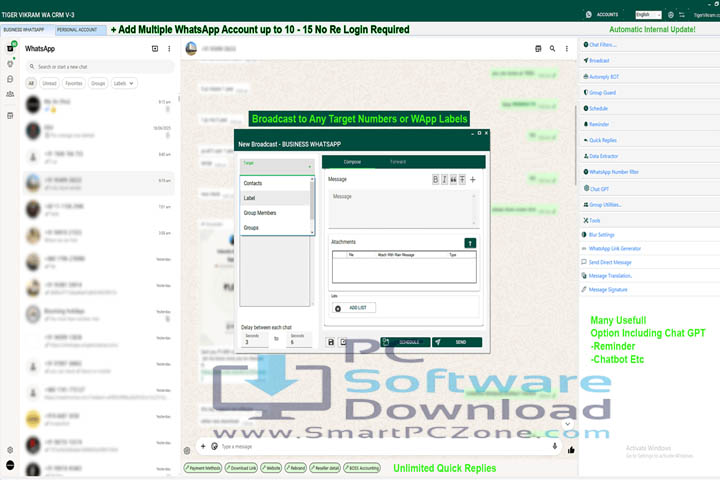Open Broadcast in right panel
The width and height of the screenshot is (720, 480).
[x=596, y=61]
